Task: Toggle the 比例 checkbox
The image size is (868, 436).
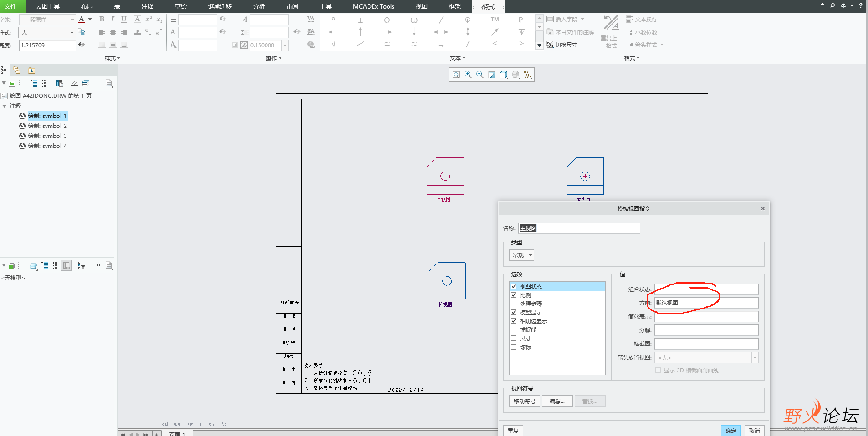Action: [x=514, y=295]
